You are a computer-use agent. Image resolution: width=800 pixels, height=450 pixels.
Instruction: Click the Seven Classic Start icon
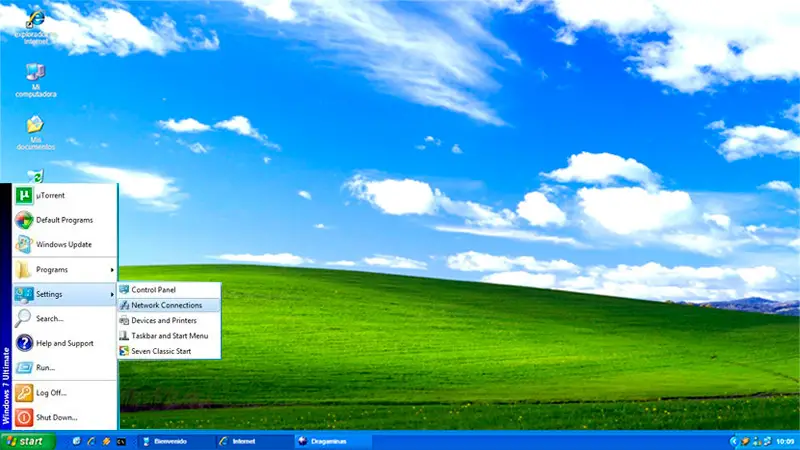(x=124, y=351)
